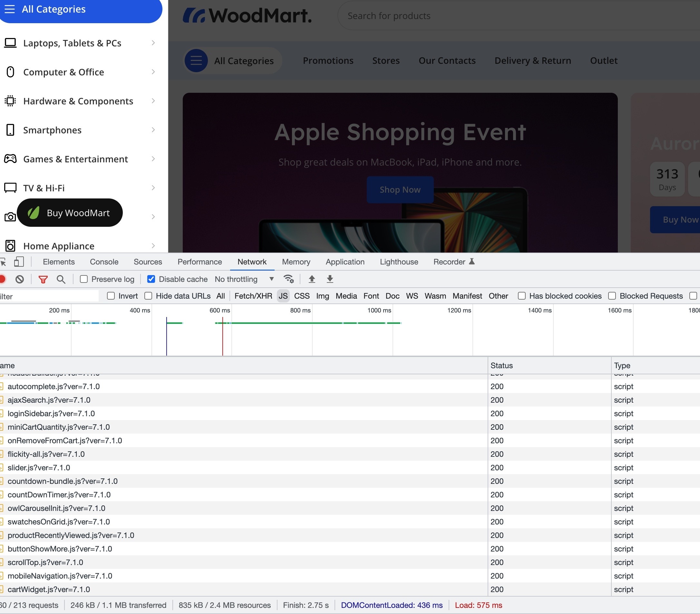
Task: Toggle the device toolbar icon
Action: tap(19, 262)
